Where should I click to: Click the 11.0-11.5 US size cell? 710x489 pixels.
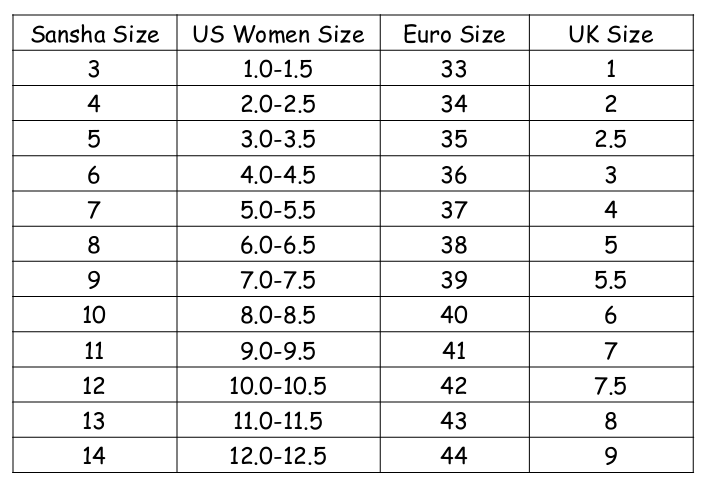pyautogui.click(x=278, y=420)
